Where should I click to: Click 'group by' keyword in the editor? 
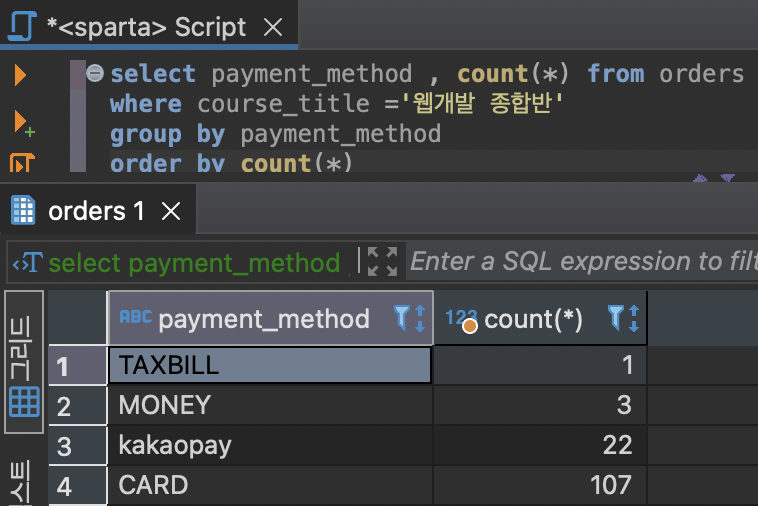click(168, 134)
